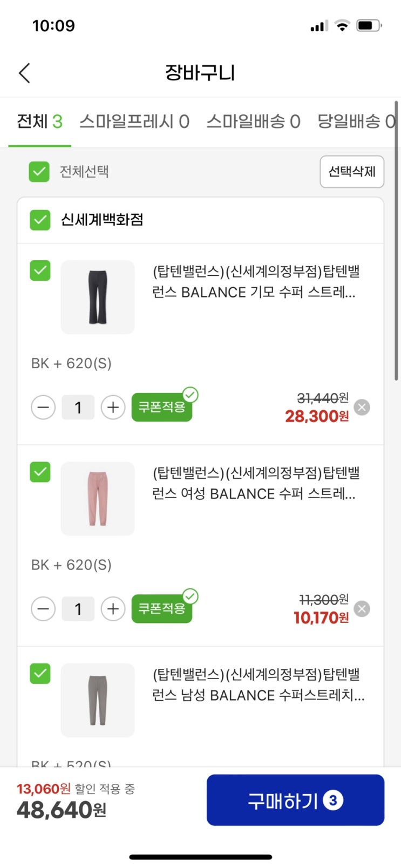Viewport: 401px width, 868px height.
Task: Toggle the 전체선택 checkbox
Action: (39, 172)
